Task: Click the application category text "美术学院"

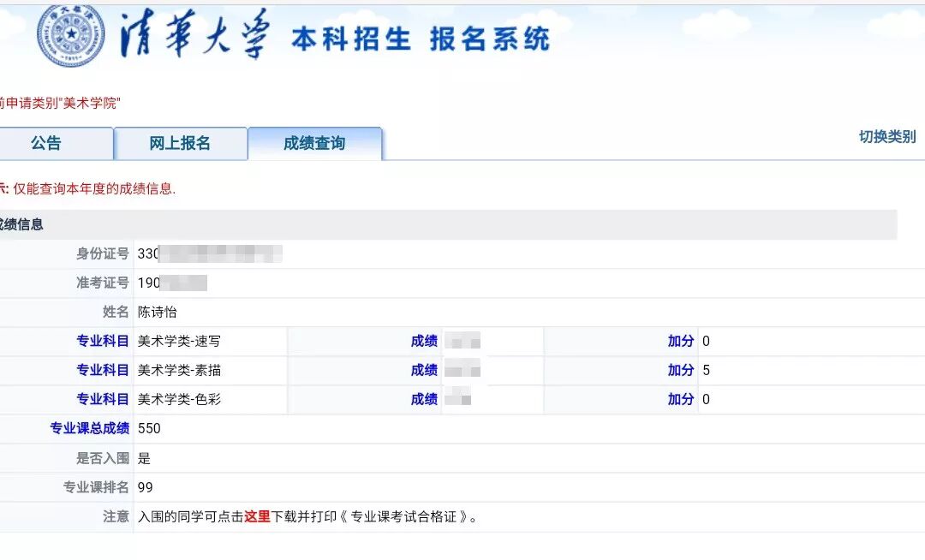Action: [90, 103]
